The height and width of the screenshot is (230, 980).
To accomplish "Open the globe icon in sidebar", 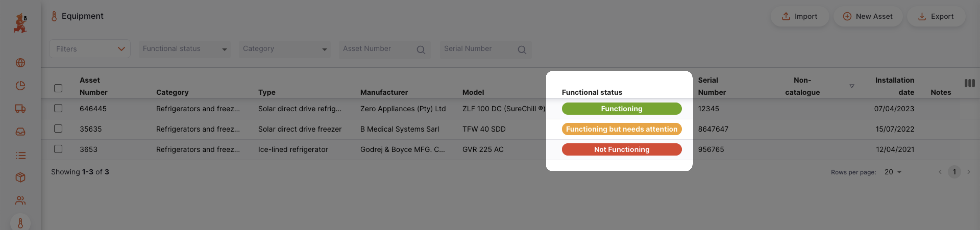I will click(x=20, y=63).
